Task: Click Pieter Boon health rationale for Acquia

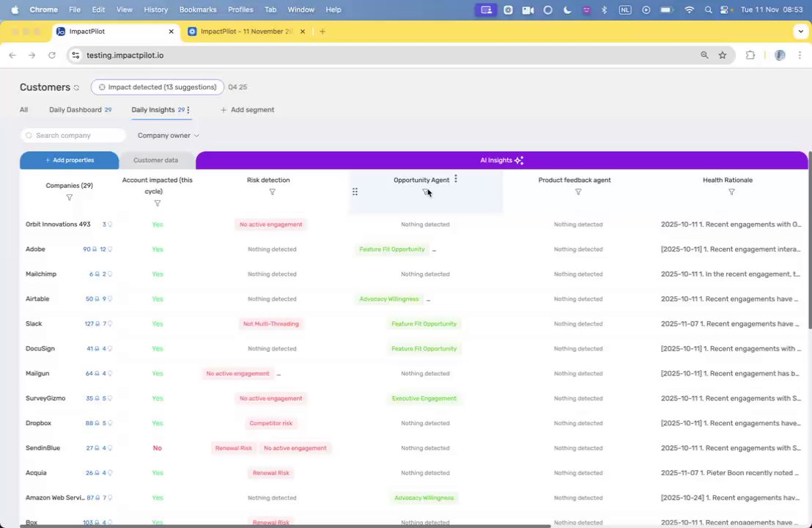Action: [731, 473]
